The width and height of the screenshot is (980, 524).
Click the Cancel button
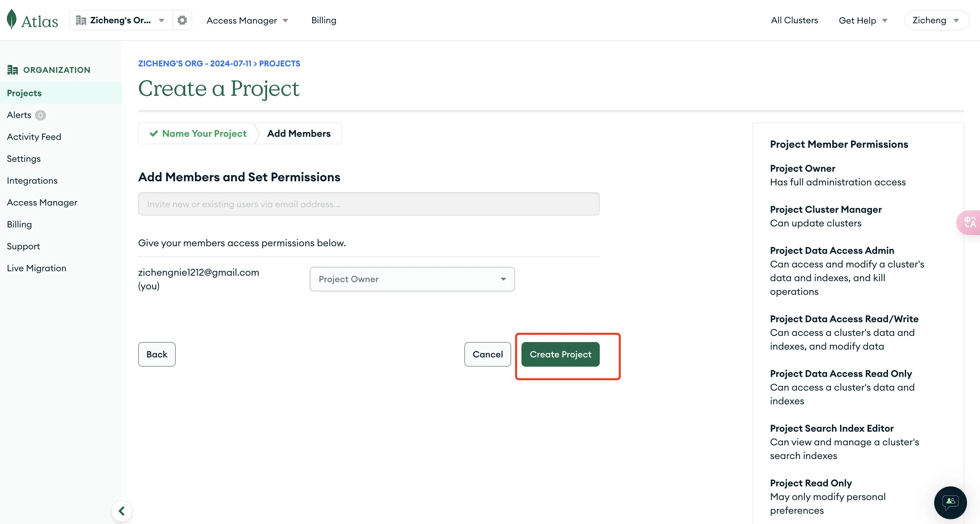coord(487,354)
